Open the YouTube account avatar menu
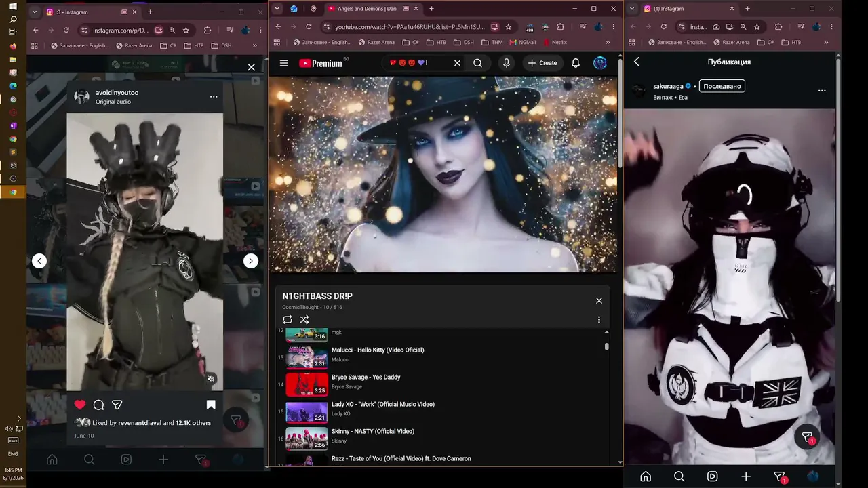 coord(600,63)
